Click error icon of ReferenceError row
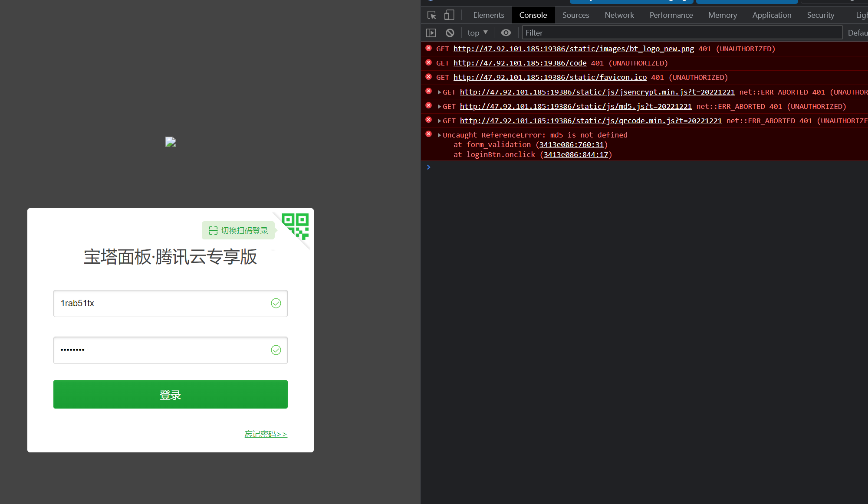868x504 pixels. 428,134
